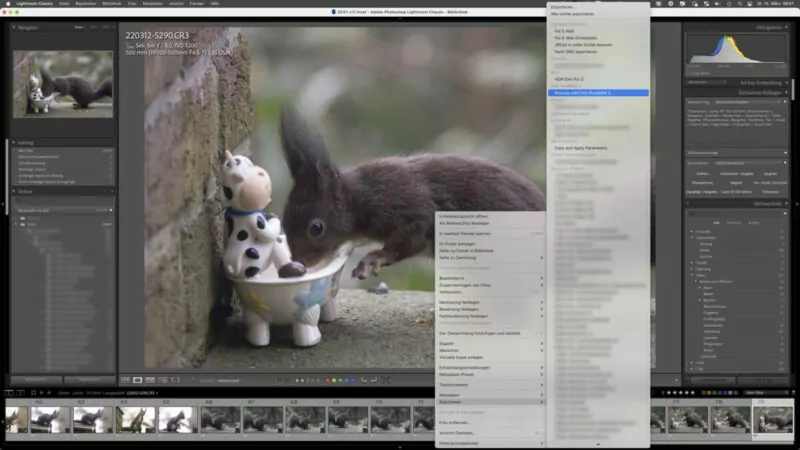The height and width of the screenshot is (450, 800).
Task: Select filmstrip thumbnail number 66
Action: pos(220,419)
